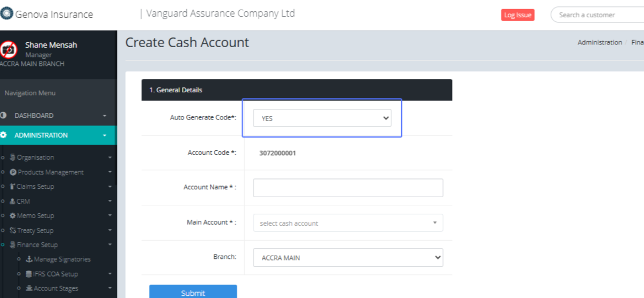Screen dimensions: 644x298
Task: Click the Administration gear icon
Action: [x=4, y=135]
